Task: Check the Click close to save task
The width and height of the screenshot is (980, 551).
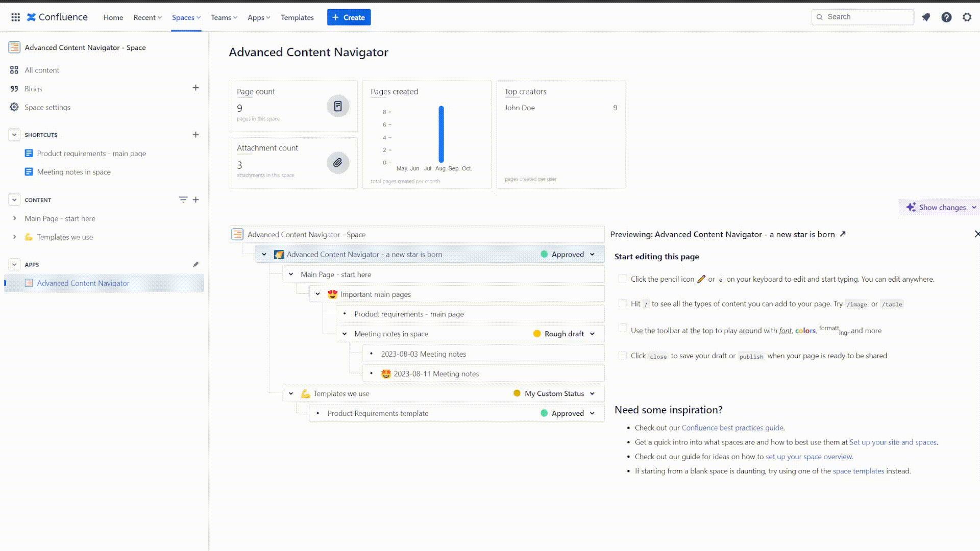Action: point(622,355)
